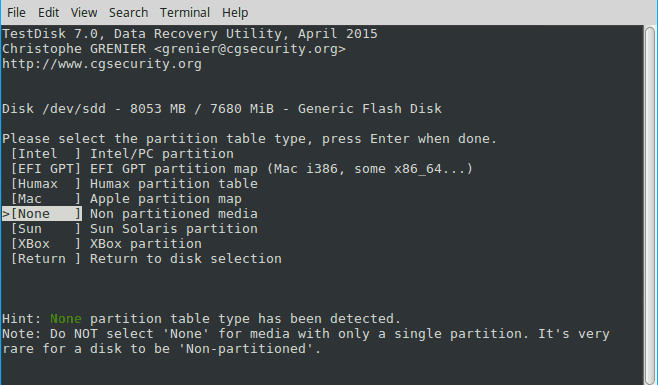Image resolution: width=658 pixels, height=385 pixels.
Task: Select the Sun Solaris partition option
Action: point(134,229)
